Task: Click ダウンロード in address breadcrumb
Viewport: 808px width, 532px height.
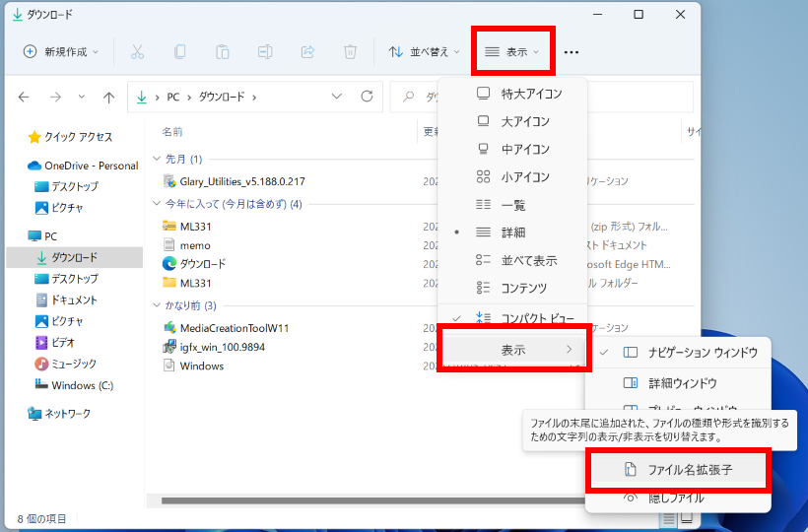Action: (222, 97)
